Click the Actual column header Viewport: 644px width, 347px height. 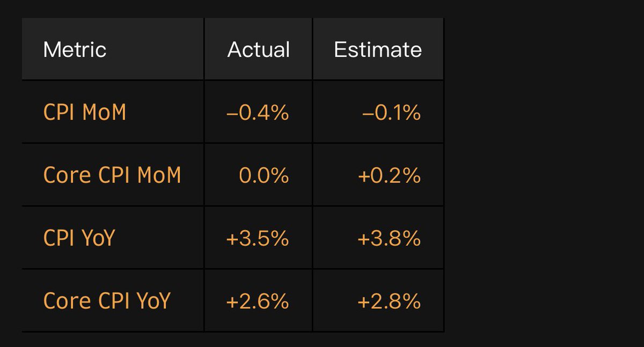pos(259,49)
